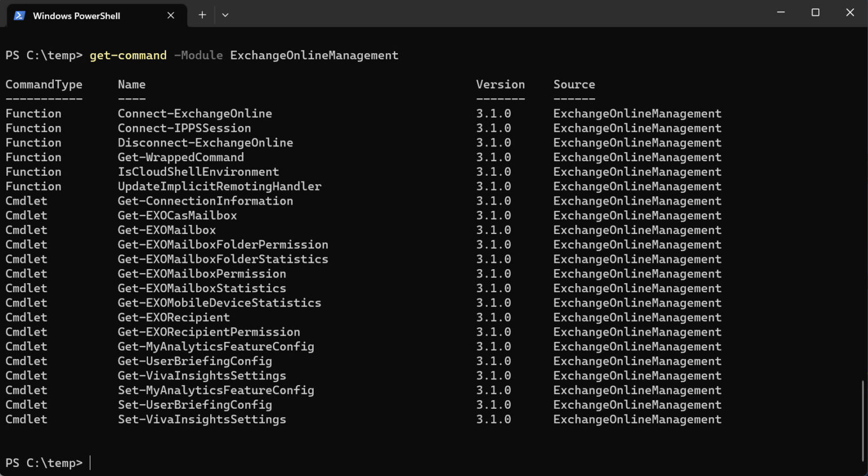Close the Windows PowerShell tab
Image resolution: width=868 pixels, height=476 pixels.
point(171,15)
